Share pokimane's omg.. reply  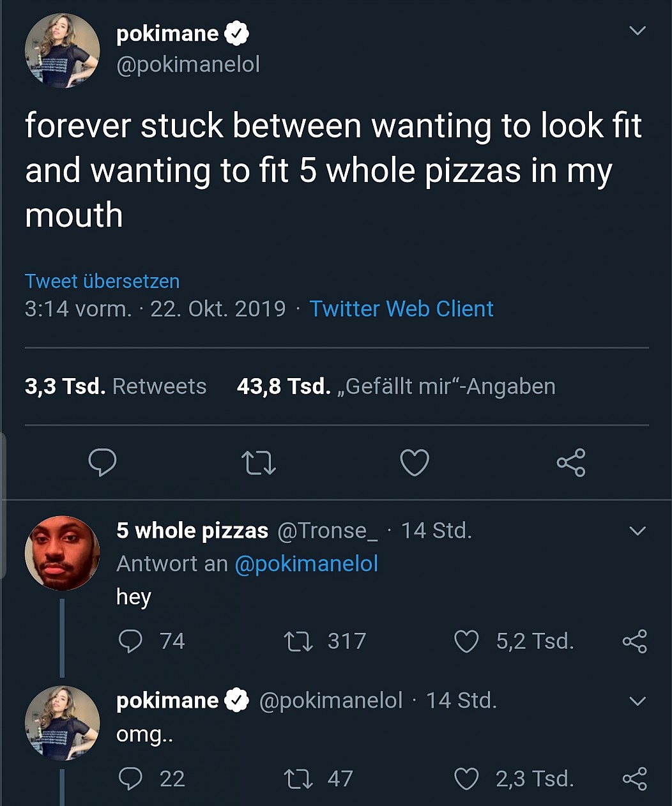tap(634, 779)
